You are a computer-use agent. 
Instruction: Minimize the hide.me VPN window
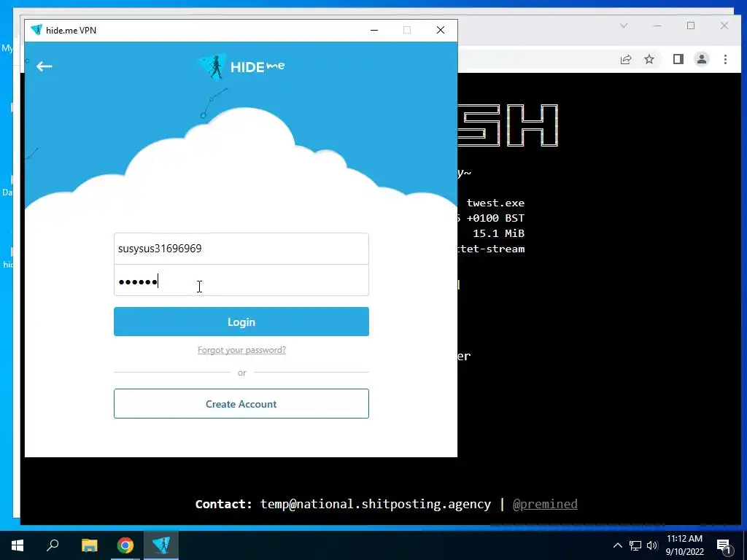pyautogui.click(x=374, y=30)
